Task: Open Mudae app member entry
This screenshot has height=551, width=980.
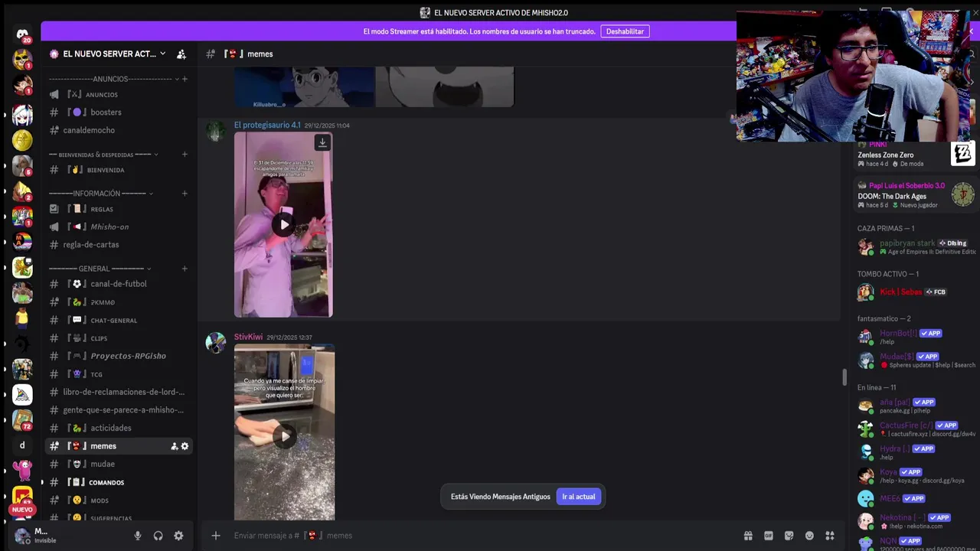Action: coord(916,360)
